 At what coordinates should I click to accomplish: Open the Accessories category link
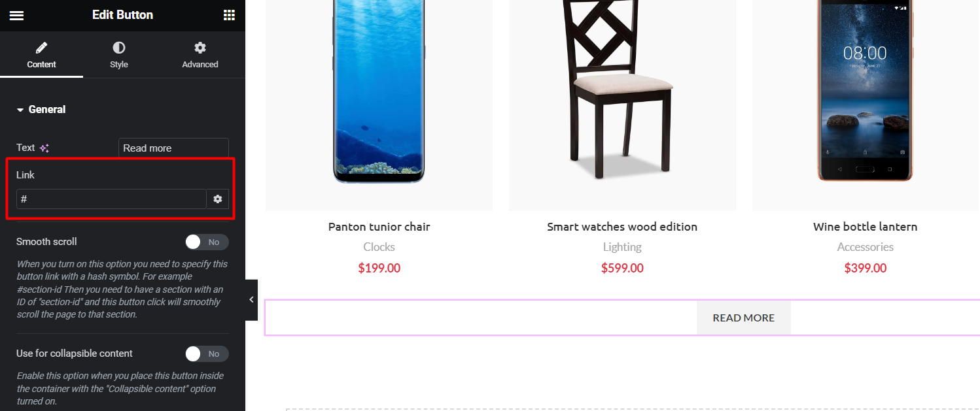point(865,247)
